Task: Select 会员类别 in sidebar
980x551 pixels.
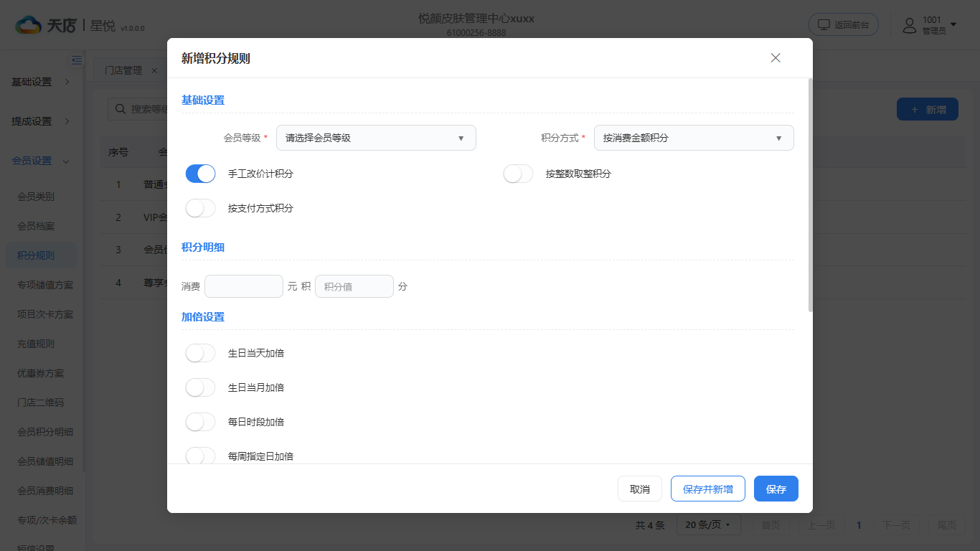Action: [36, 197]
